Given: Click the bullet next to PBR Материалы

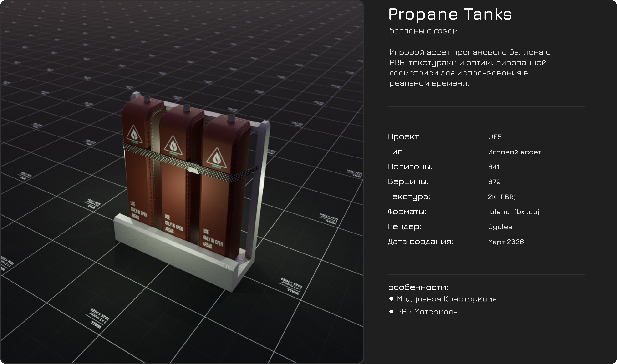Looking at the screenshot, I should click(391, 312).
